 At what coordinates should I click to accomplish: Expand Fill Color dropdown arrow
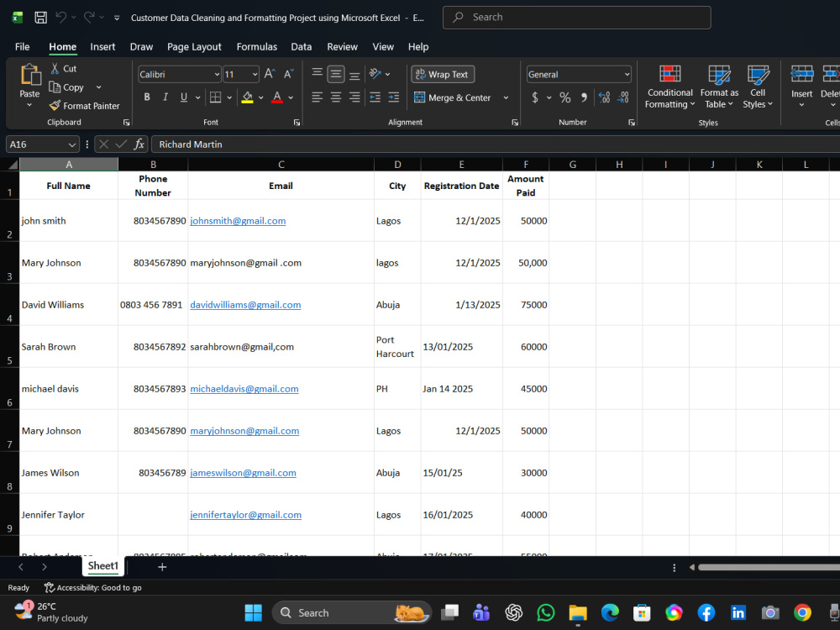(261, 97)
